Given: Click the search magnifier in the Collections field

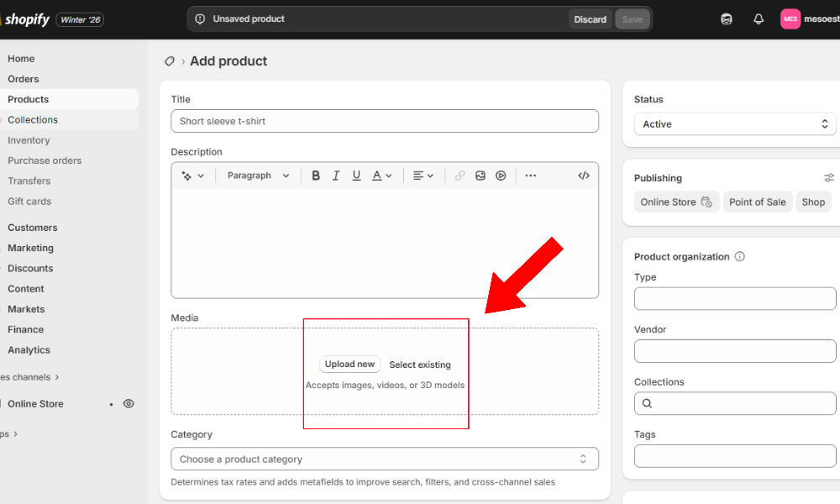Looking at the screenshot, I should (647, 403).
